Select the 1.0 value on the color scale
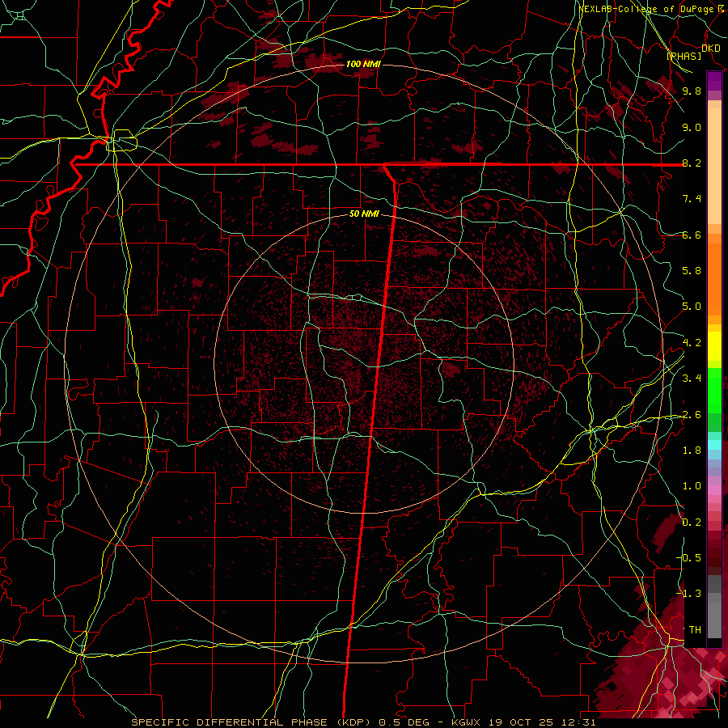This screenshot has height=728, width=728. click(692, 486)
